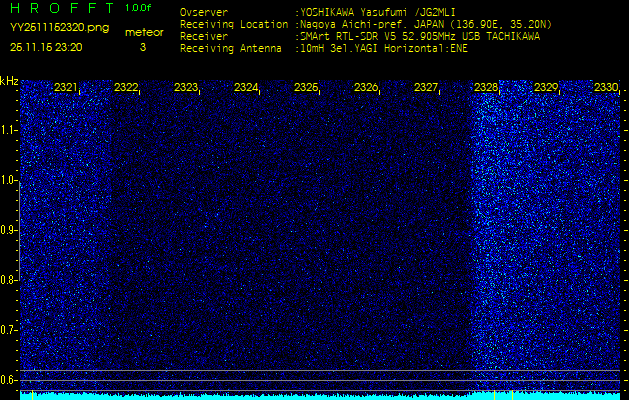The image size is (629, 400).
Task: Select the SMArt RTL-SDR V5 52.905MHz receiver value
Action: [420, 37]
